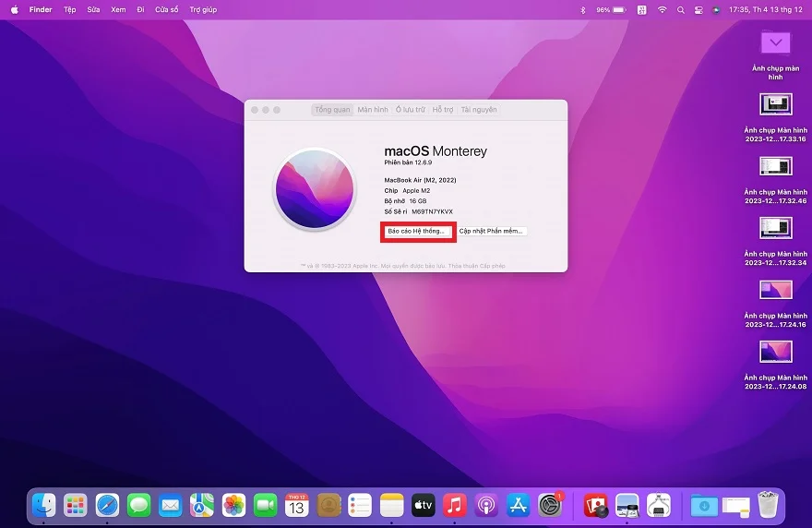Open the Photos app in Dock
Image resolution: width=812 pixels, height=528 pixels.
233,505
